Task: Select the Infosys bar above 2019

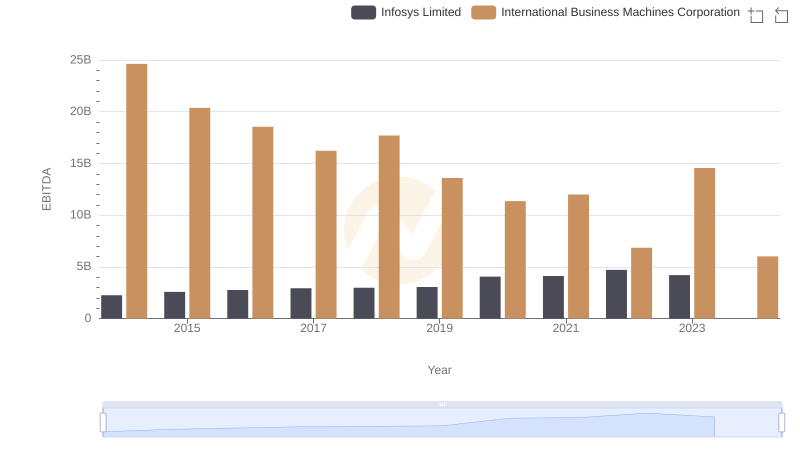Action: point(427,303)
